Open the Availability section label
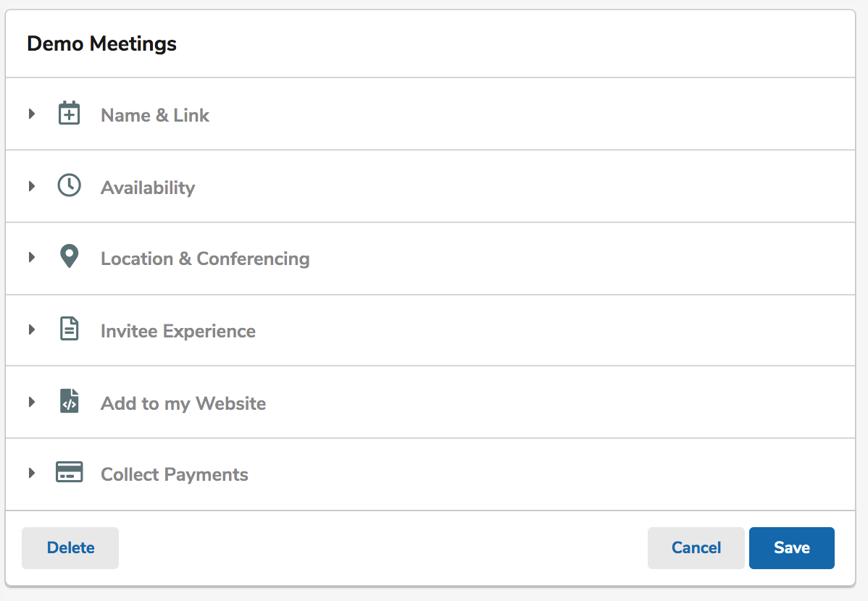Viewport: 868px width, 601px height. [x=148, y=188]
